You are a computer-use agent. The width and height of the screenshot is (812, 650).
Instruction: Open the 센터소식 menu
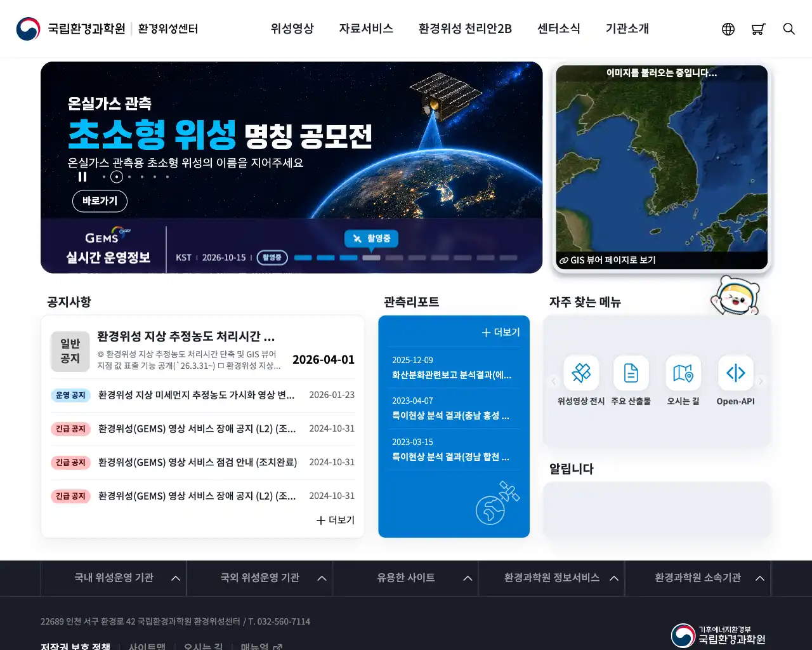559,29
